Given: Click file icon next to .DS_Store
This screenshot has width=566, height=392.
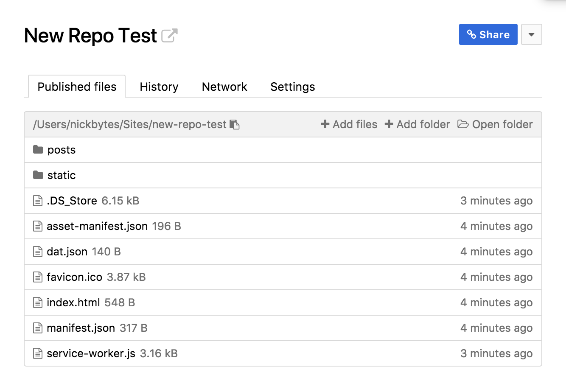Looking at the screenshot, I should click(38, 201).
